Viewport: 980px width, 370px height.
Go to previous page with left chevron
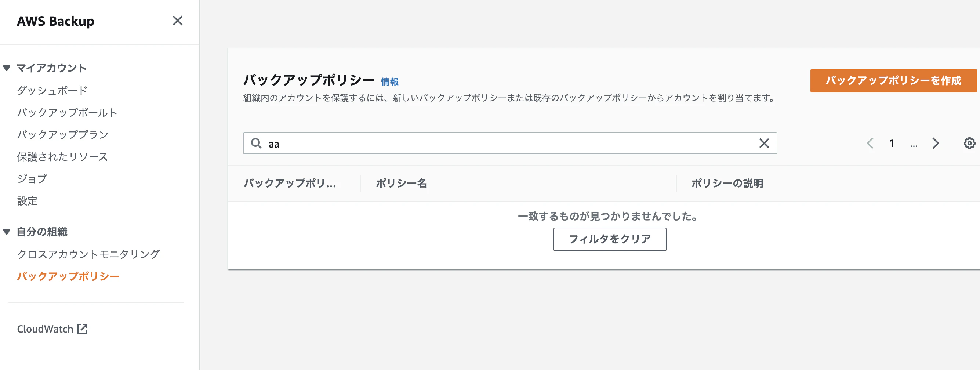(870, 144)
